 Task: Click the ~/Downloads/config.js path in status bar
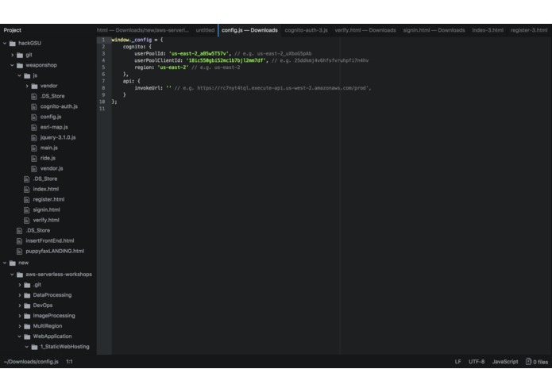pyautogui.click(x=31, y=361)
